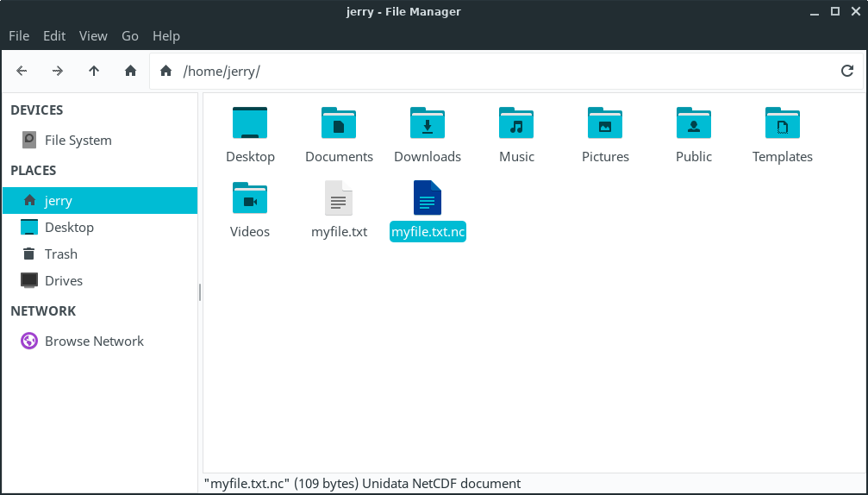Open File System in the sidebar
868x495 pixels.
coord(78,141)
